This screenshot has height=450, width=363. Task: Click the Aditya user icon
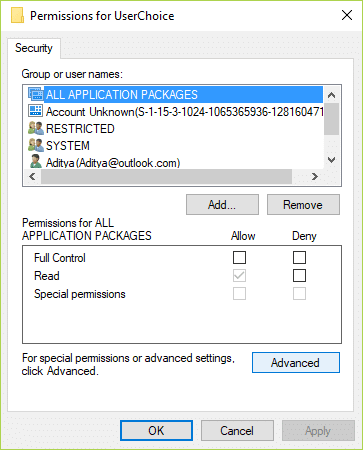coord(36,162)
